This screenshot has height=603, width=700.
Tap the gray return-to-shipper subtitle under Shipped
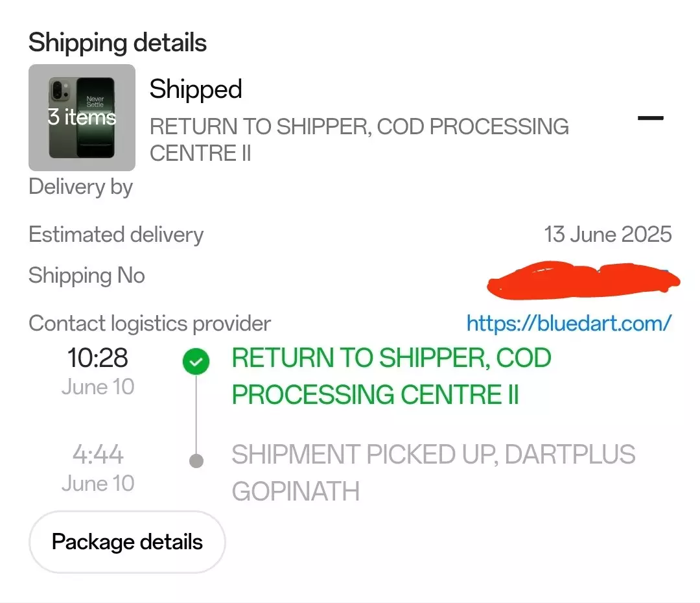(x=359, y=139)
